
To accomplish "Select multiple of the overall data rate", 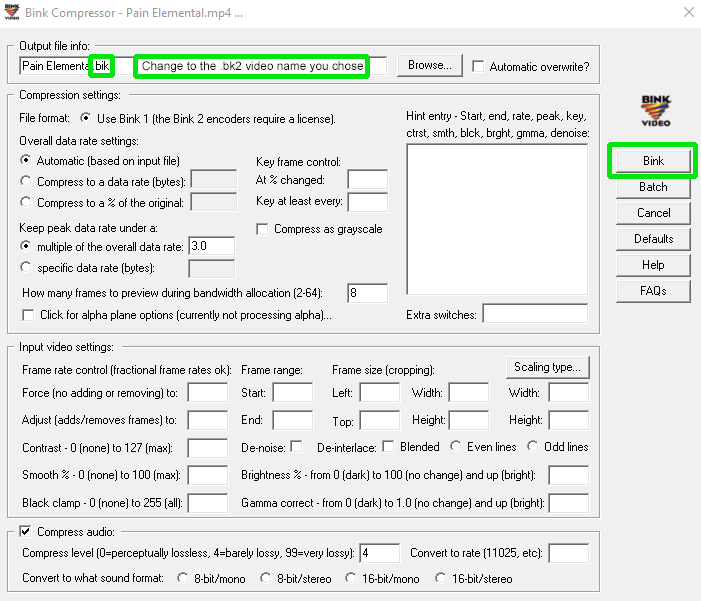I will point(26,246).
